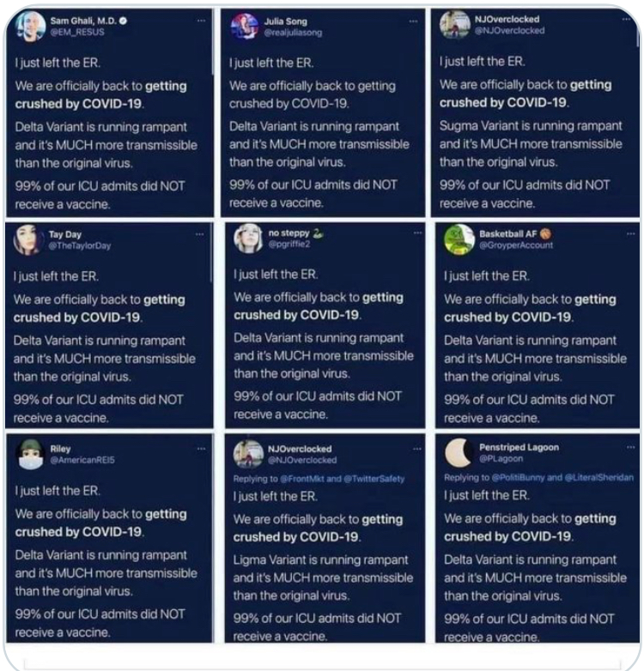Open Sam Ghali's profile avatar

30,25
